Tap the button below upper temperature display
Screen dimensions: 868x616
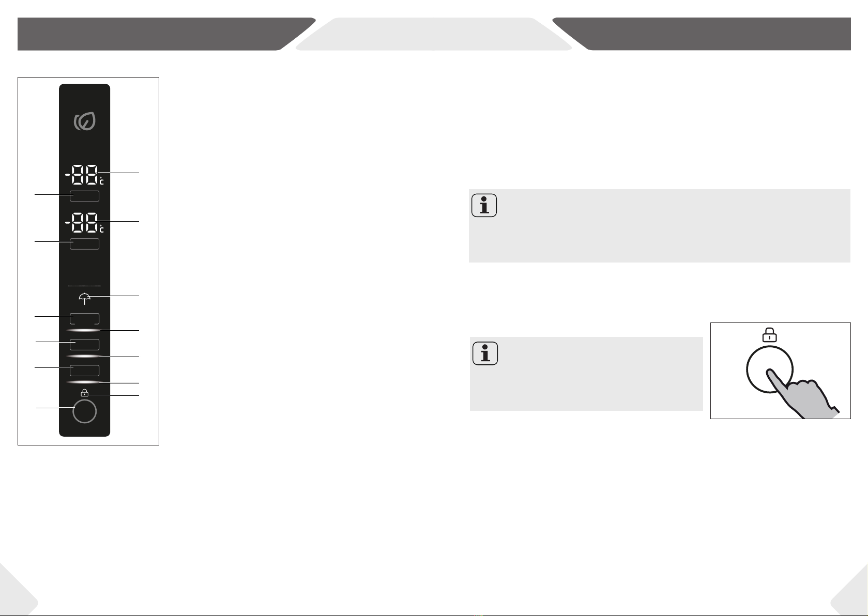pos(85,196)
